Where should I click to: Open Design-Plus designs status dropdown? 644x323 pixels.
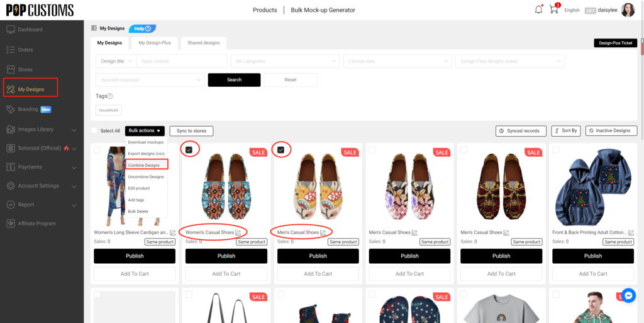[510, 61]
